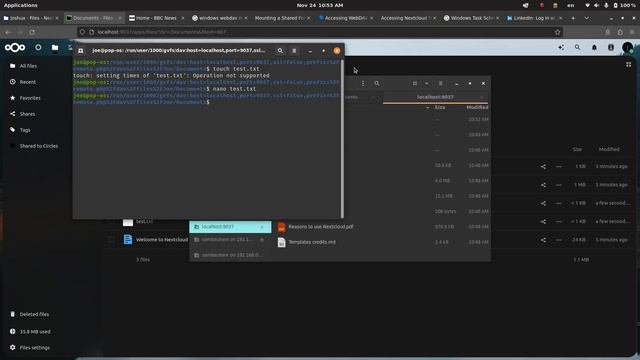Open a new browser tab
The image size is (640, 360).
(x=573, y=18)
